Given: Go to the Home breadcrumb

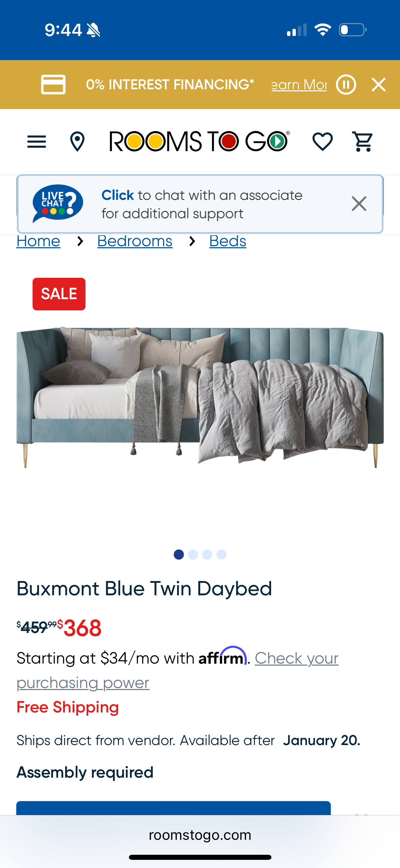Looking at the screenshot, I should (x=38, y=241).
